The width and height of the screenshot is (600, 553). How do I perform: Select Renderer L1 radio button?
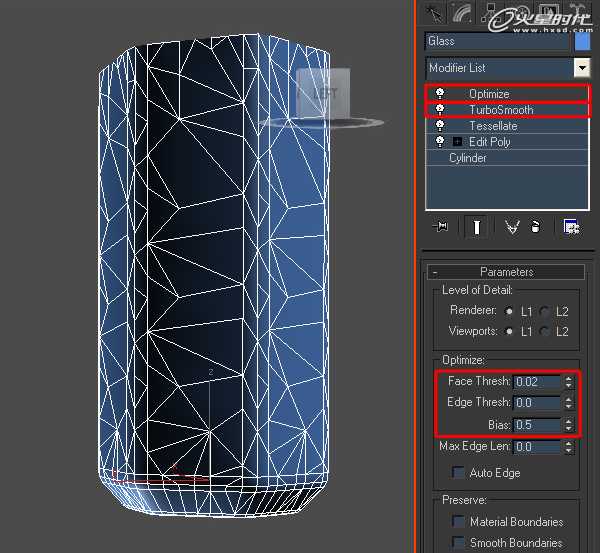tap(509, 312)
